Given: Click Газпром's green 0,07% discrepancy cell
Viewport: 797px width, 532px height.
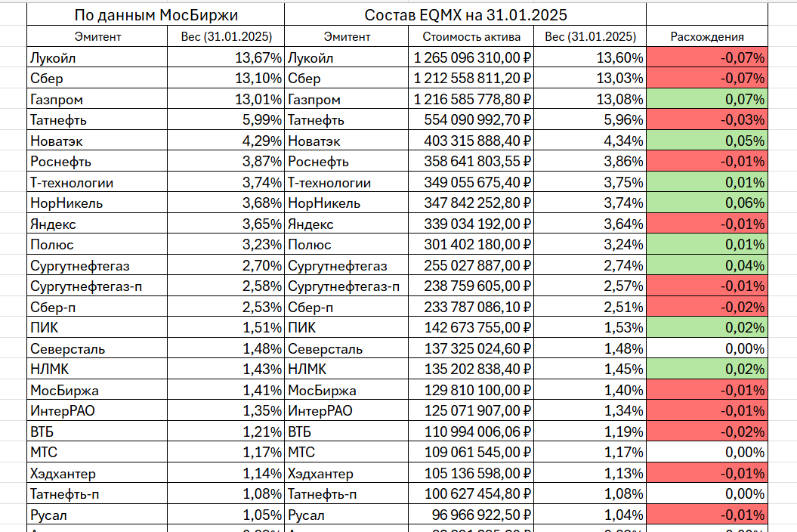Looking at the screenshot, I should (x=707, y=99).
